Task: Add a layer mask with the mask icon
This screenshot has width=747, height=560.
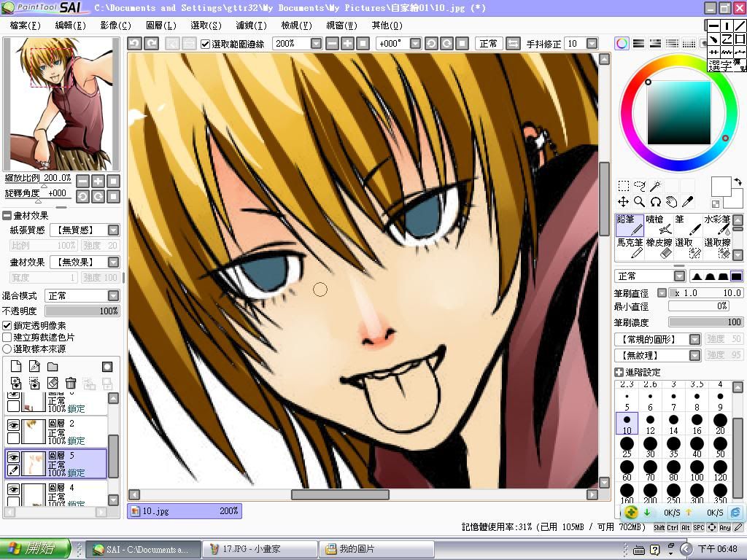Action: (107, 366)
